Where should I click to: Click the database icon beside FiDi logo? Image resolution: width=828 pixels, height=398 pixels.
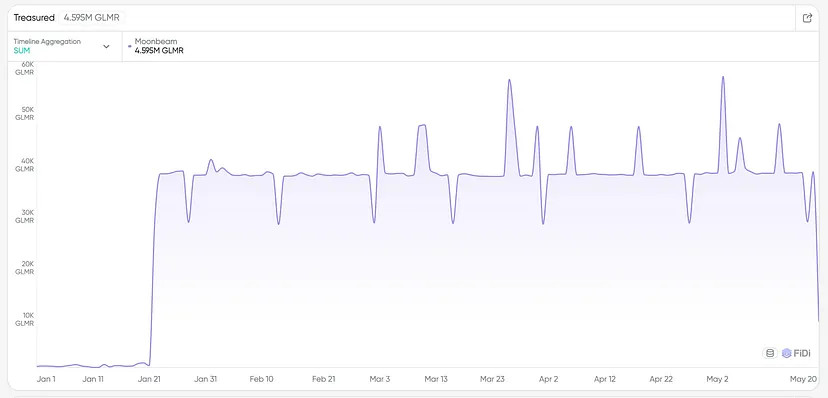tap(770, 353)
